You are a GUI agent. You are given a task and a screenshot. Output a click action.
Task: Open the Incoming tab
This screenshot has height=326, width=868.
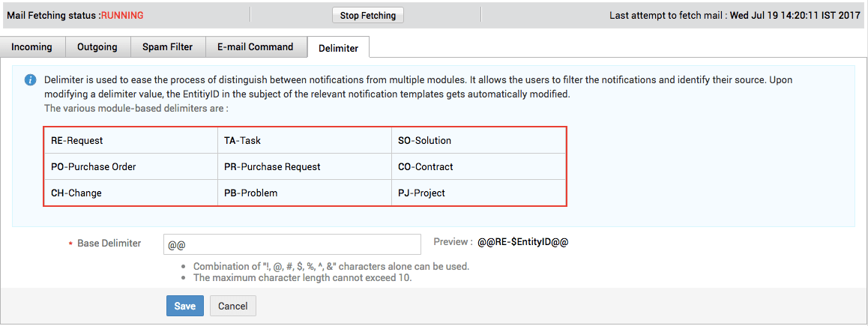tap(32, 47)
